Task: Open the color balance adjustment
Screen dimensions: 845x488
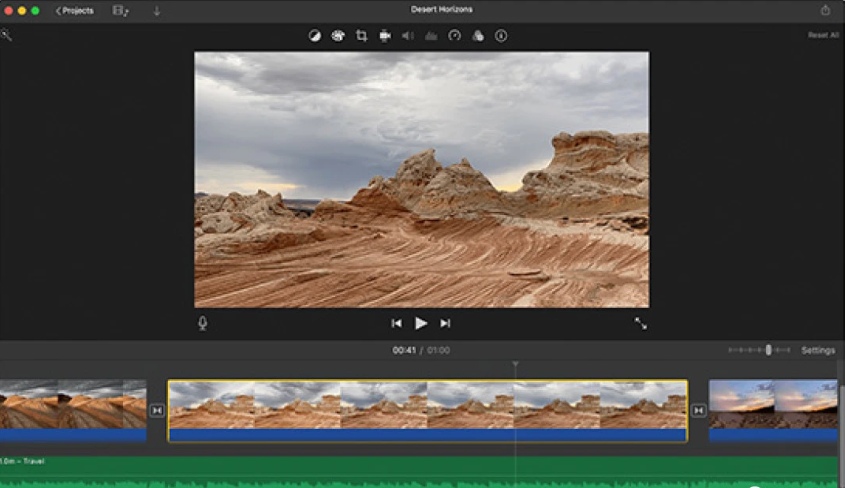Action: (314, 36)
